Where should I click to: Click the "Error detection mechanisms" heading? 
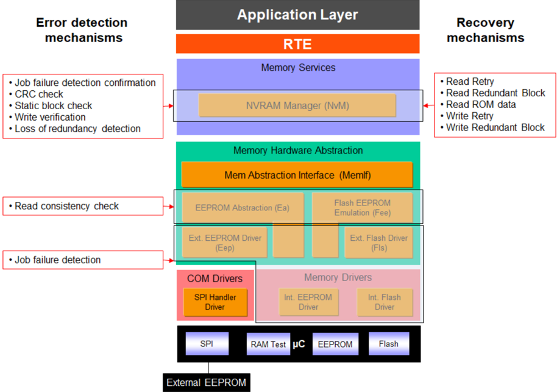82,30
